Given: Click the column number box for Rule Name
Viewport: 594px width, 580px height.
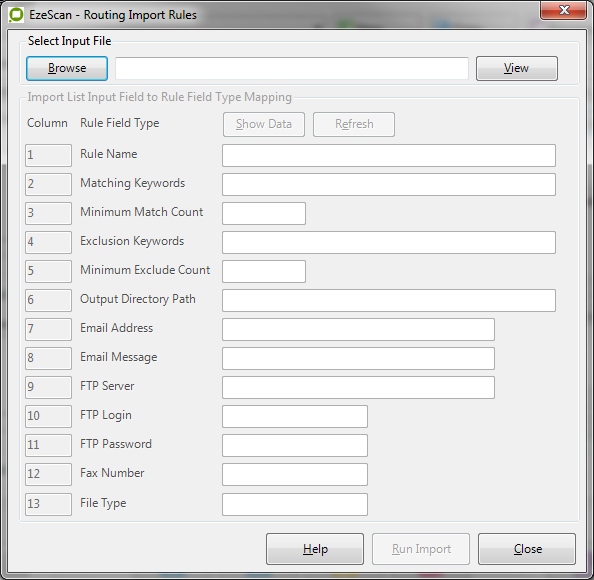Looking at the screenshot, I should (48, 155).
